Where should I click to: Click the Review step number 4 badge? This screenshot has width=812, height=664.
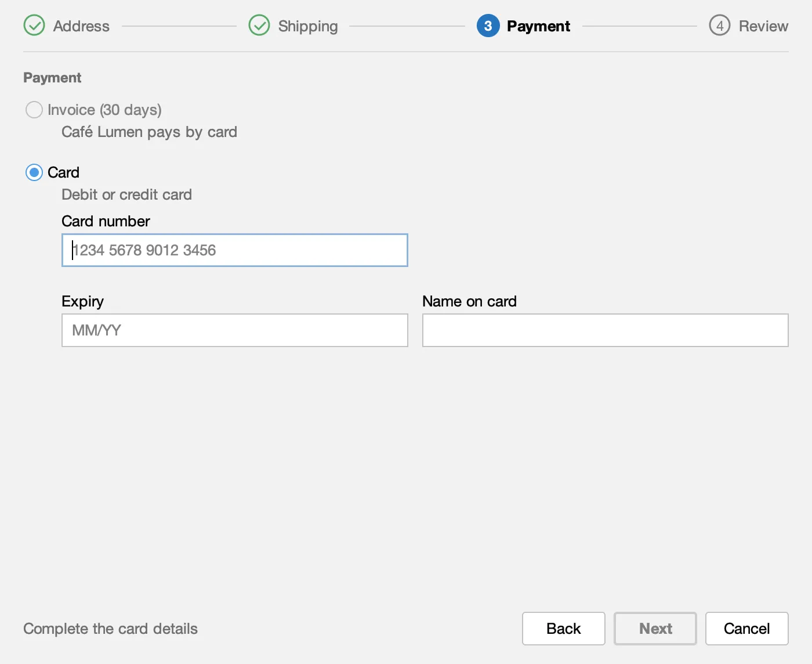720,26
